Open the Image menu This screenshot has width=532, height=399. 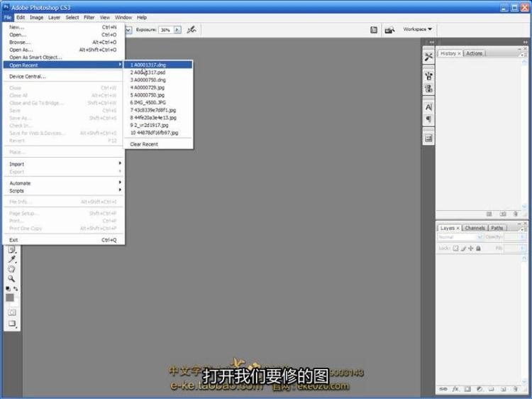36,17
